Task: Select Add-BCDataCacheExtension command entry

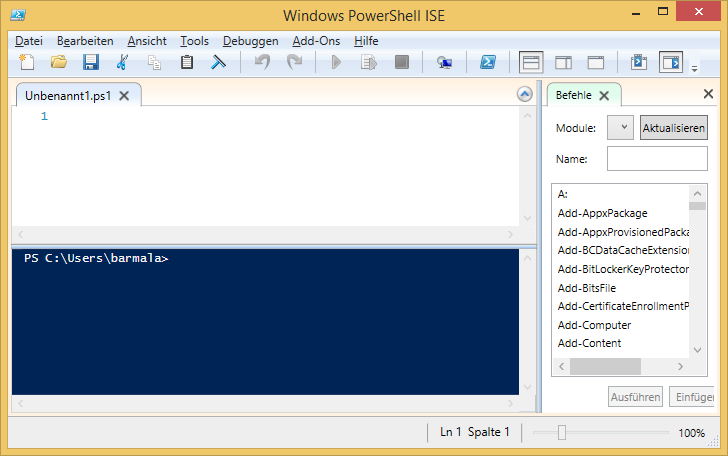Action: [622, 250]
